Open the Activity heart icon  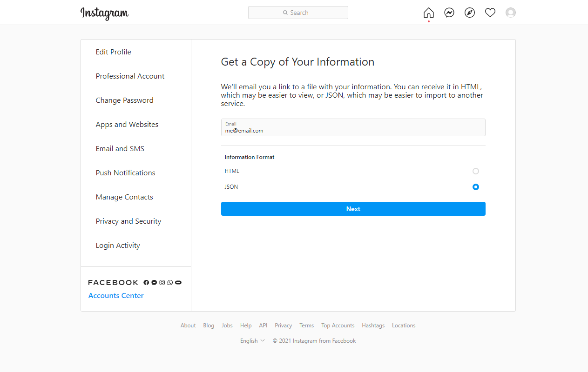pos(490,13)
